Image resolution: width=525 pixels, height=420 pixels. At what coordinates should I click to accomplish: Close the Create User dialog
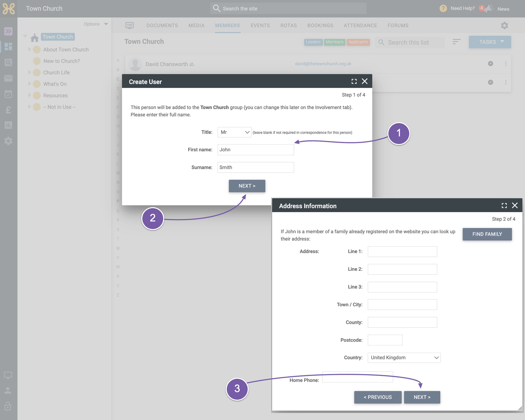[365, 81]
